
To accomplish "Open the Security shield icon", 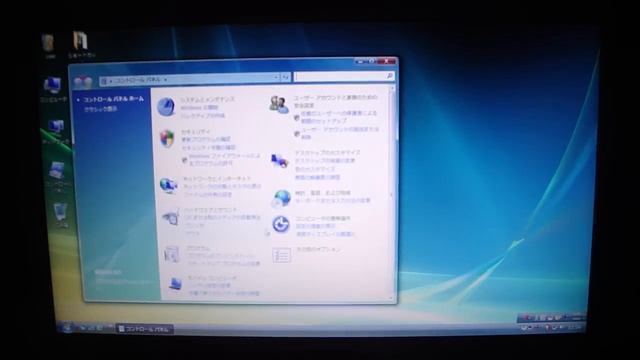I will click(x=167, y=139).
